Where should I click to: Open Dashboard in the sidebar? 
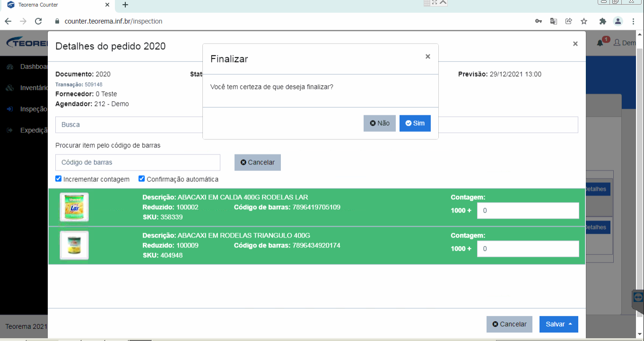click(x=34, y=67)
